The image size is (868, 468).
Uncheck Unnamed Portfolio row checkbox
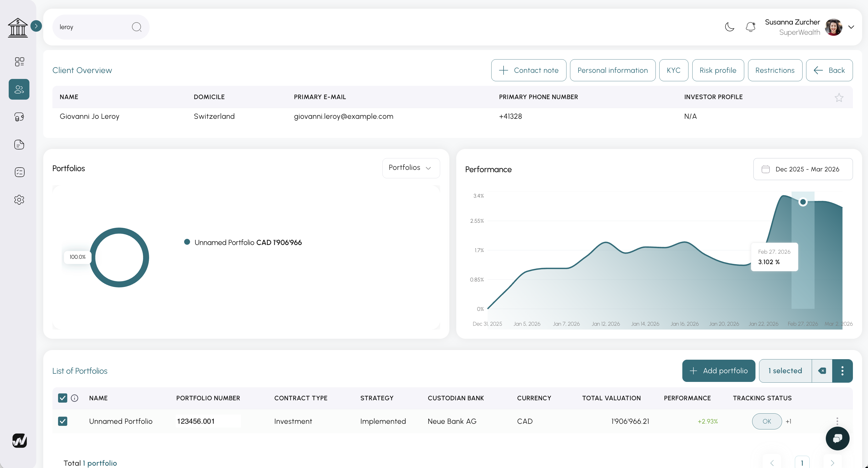(63, 421)
